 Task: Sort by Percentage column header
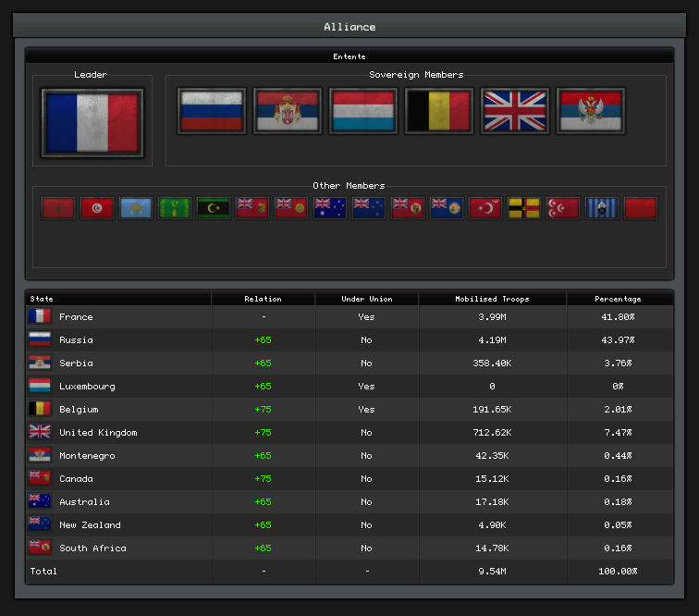tap(618, 299)
